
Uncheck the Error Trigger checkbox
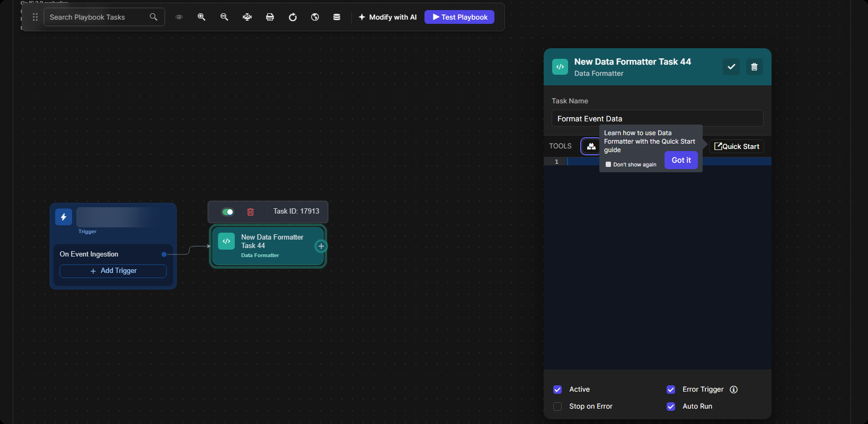pos(671,390)
